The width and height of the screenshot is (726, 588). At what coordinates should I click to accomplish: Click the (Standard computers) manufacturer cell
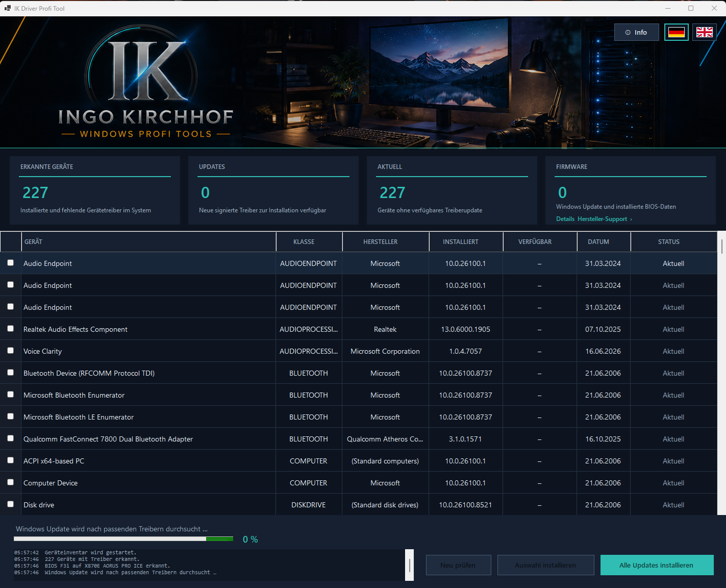tap(385, 461)
